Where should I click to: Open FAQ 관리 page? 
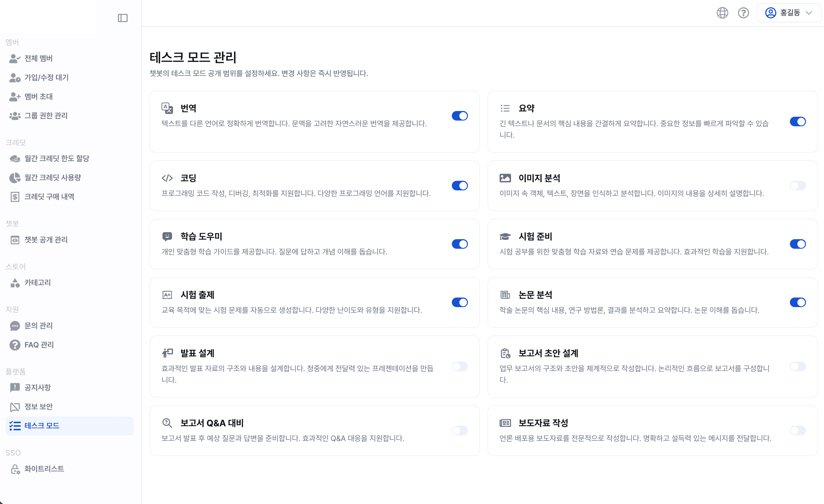[39, 344]
